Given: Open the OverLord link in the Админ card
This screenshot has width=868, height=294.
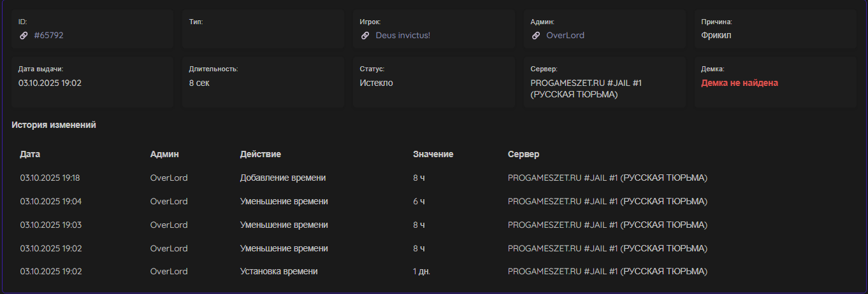Looking at the screenshot, I should (x=565, y=36).
